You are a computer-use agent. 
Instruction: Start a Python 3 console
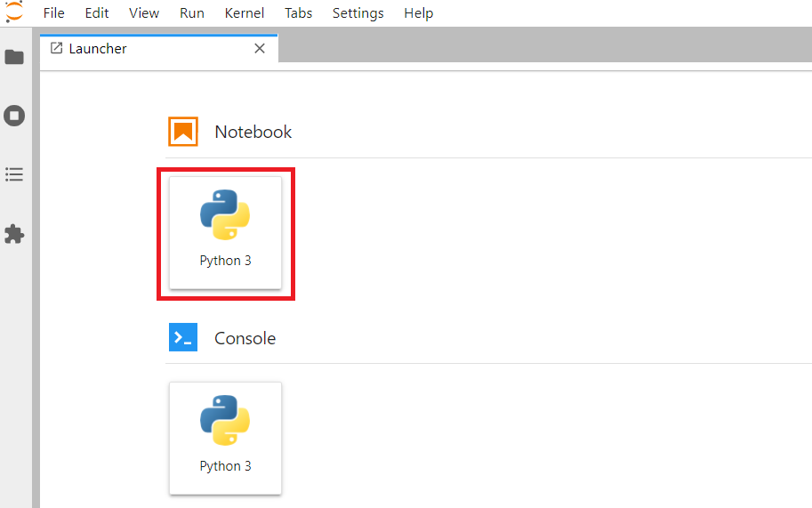[225, 438]
